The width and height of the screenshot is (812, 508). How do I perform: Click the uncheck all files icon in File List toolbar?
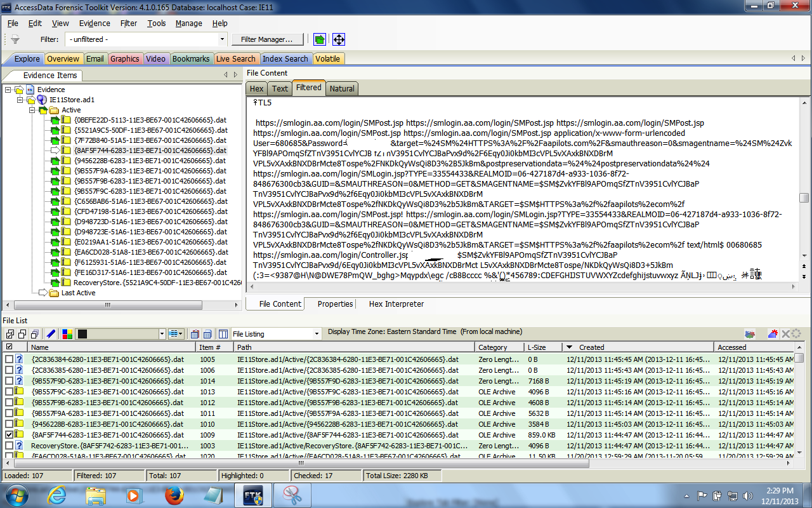coord(22,334)
